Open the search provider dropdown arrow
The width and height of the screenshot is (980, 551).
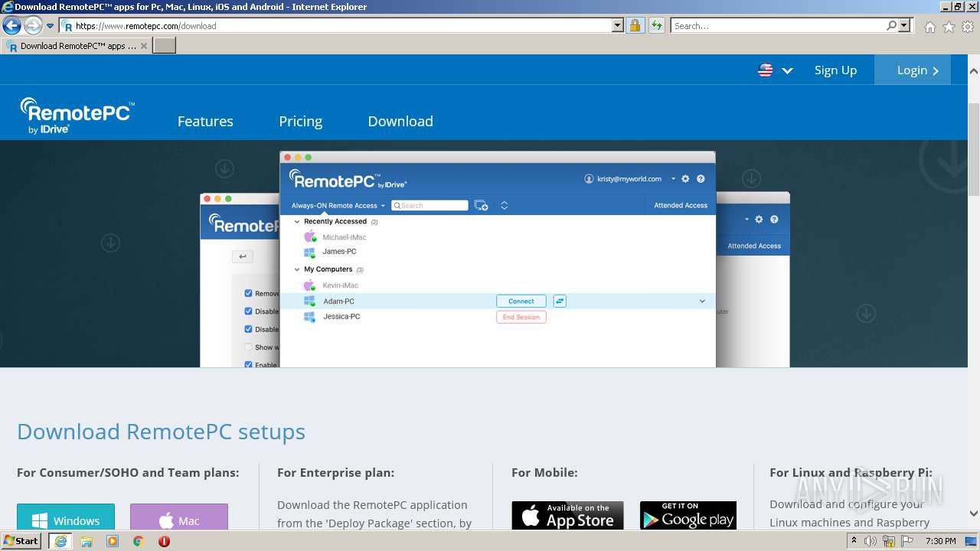[905, 25]
